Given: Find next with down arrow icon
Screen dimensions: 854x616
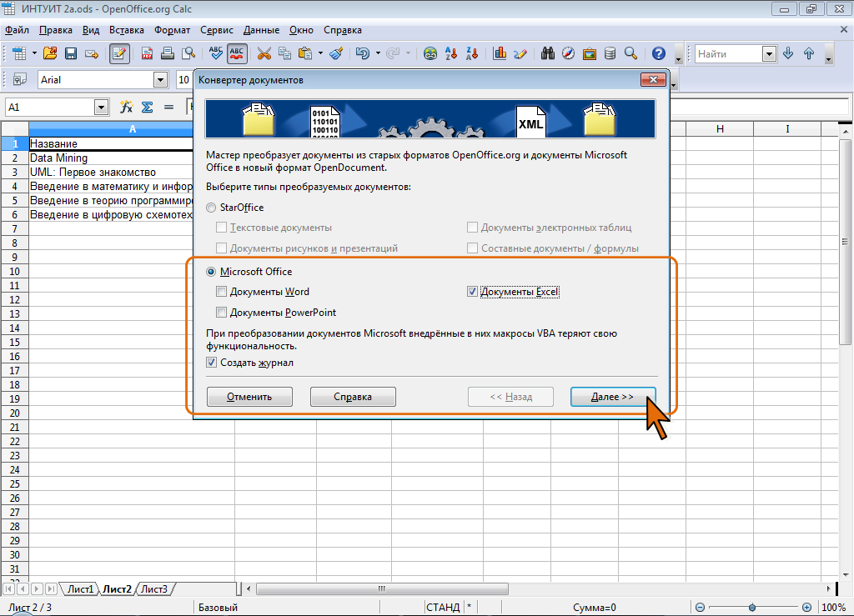Looking at the screenshot, I should click(x=788, y=53).
